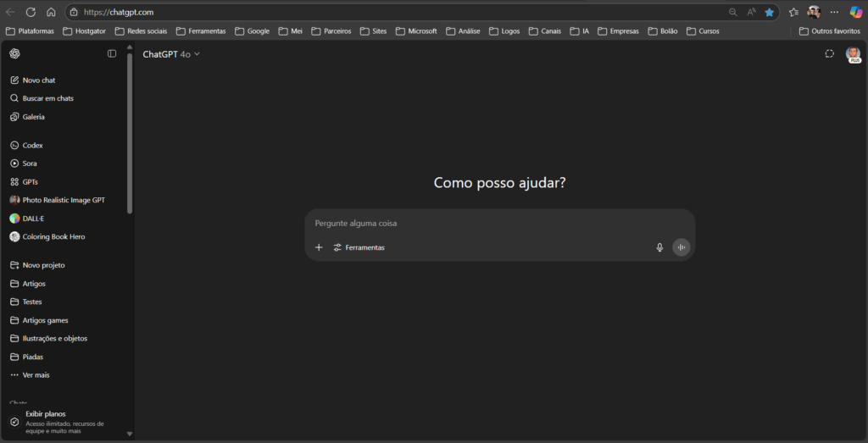The width and height of the screenshot is (868, 443).
Task: Open the Artigos games project folder
Action: pyautogui.click(x=39, y=320)
